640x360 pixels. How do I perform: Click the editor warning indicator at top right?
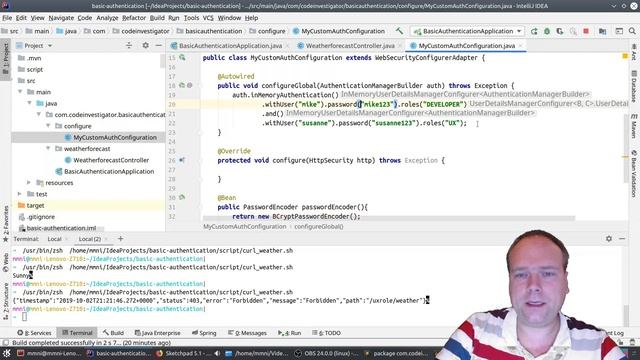tap(625, 56)
